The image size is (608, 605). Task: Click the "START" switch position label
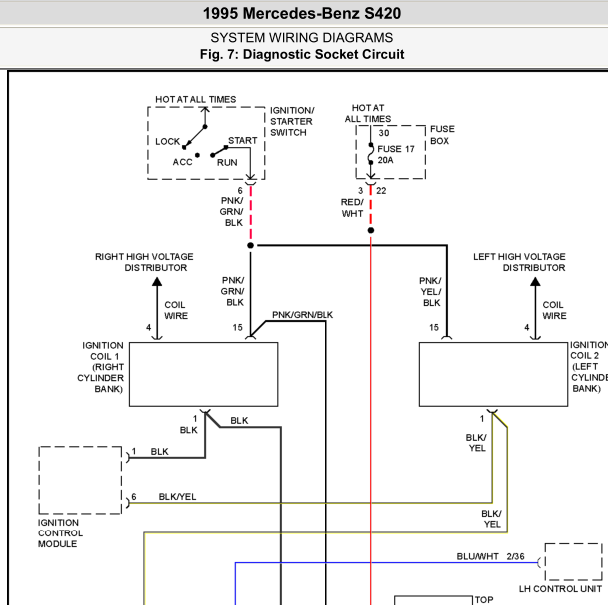coord(243,140)
